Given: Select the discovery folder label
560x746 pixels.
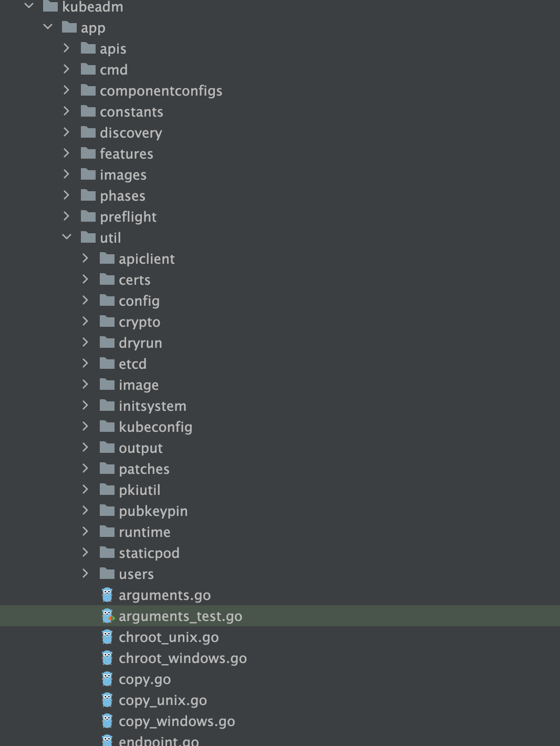Looking at the screenshot, I should click(x=131, y=132).
